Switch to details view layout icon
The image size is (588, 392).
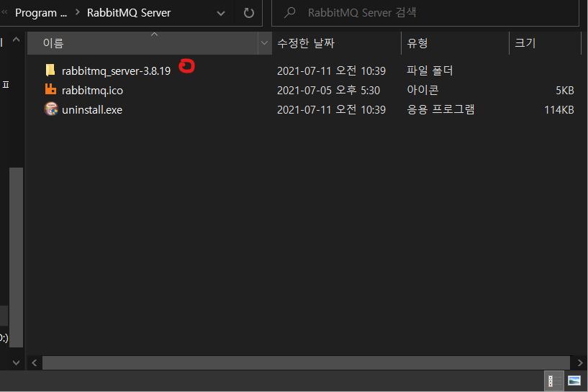tap(554, 381)
